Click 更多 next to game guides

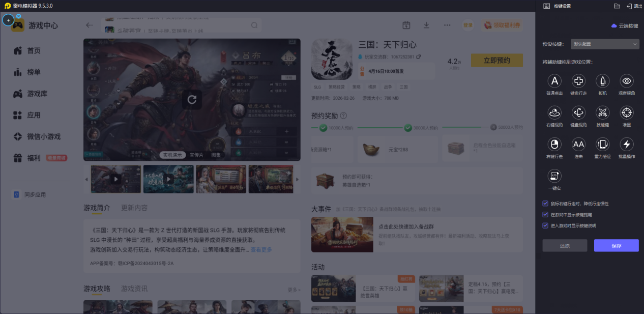point(294,290)
